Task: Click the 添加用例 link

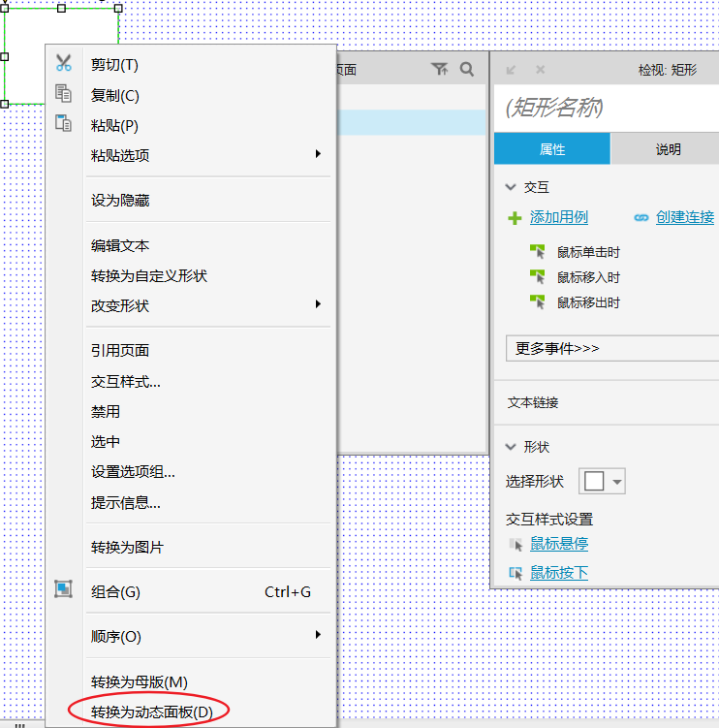Action: click(x=559, y=217)
